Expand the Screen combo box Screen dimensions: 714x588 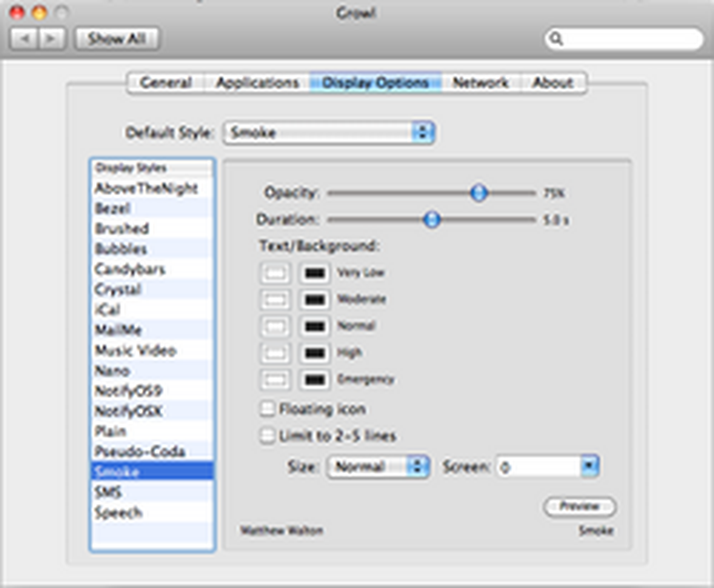[589, 466]
